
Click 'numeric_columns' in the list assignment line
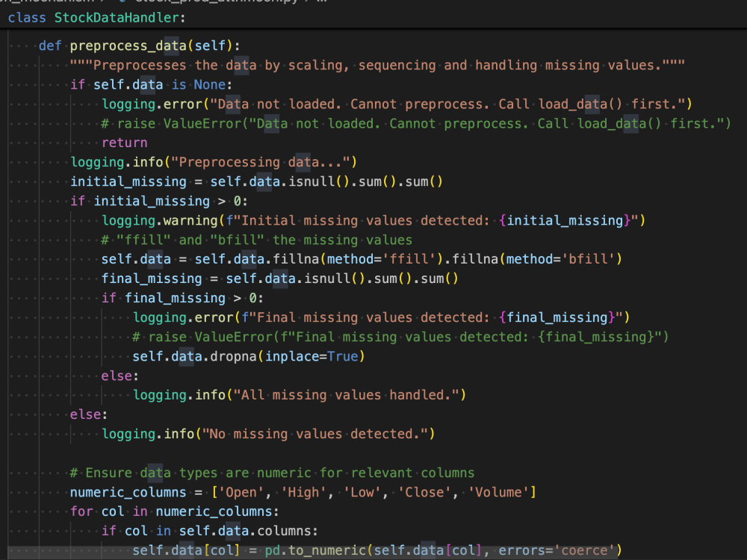click(128, 492)
